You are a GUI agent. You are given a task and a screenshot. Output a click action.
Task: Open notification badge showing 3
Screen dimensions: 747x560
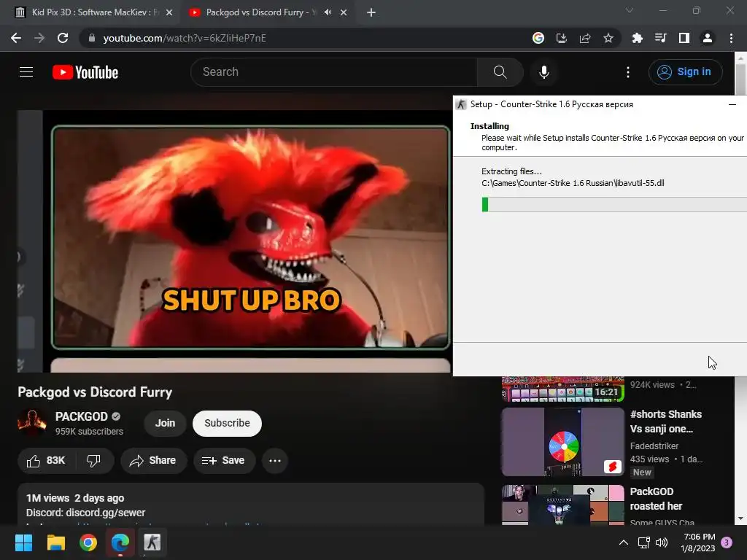[x=727, y=542]
